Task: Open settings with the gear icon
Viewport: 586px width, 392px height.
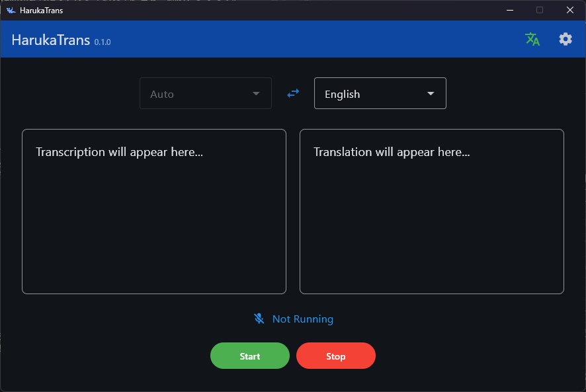Action: (x=565, y=39)
